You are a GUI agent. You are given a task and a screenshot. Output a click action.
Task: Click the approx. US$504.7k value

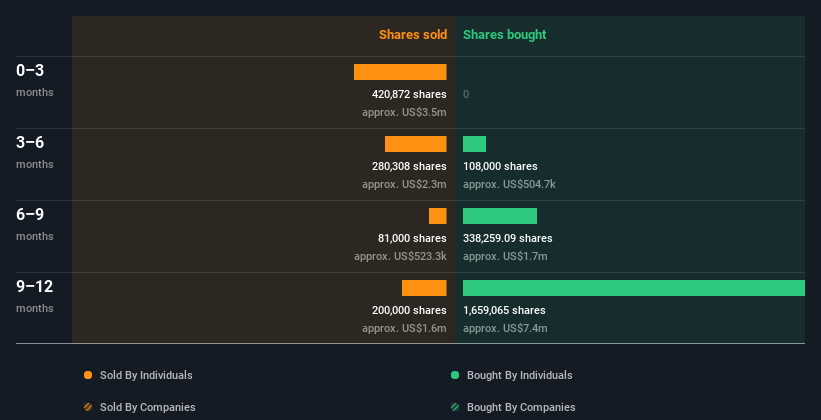click(509, 184)
